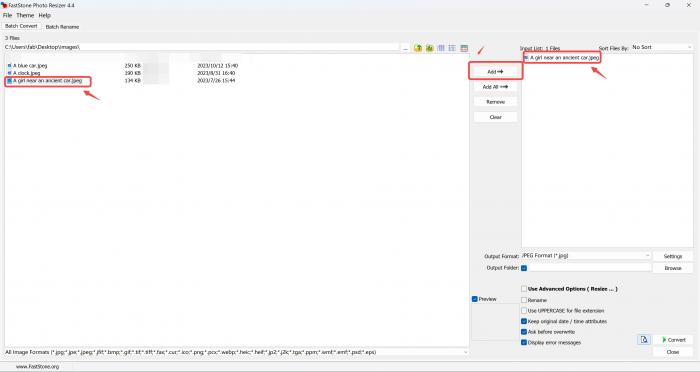Click the date 2023/8/31 16:40
The height and width of the screenshot is (372, 700).
point(216,73)
